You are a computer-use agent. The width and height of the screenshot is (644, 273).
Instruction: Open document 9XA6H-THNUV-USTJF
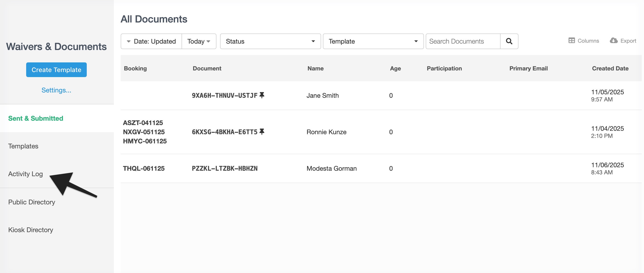click(x=224, y=95)
